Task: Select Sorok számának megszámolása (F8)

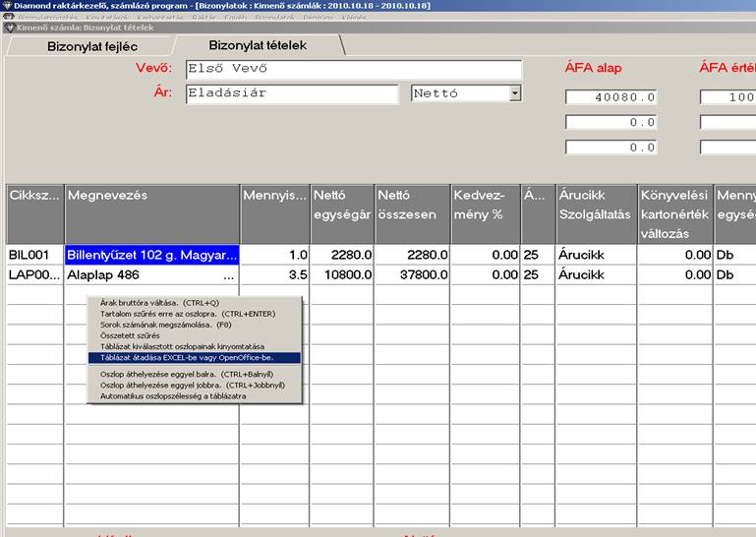Action: tap(195, 326)
